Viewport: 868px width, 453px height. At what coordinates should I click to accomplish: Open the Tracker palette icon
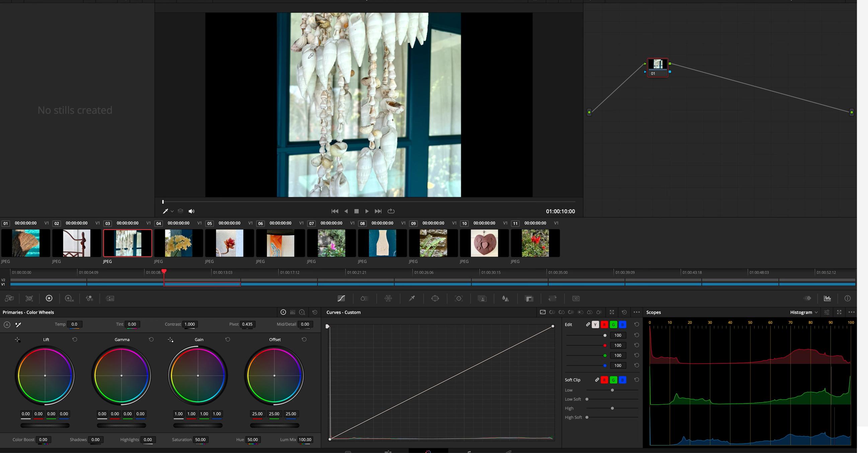pos(459,299)
